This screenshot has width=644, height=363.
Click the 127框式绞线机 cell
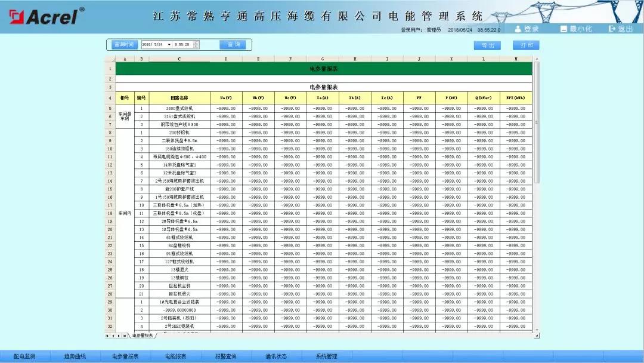[x=179, y=262]
